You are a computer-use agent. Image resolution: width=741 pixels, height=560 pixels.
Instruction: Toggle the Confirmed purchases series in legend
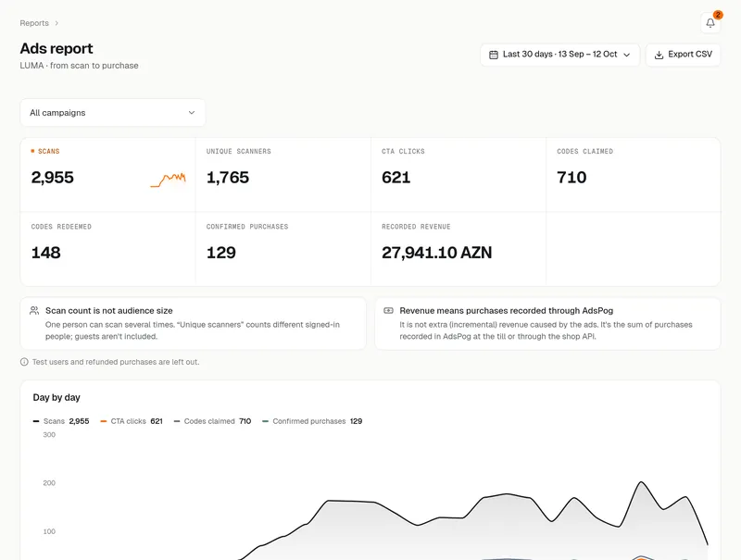point(312,421)
